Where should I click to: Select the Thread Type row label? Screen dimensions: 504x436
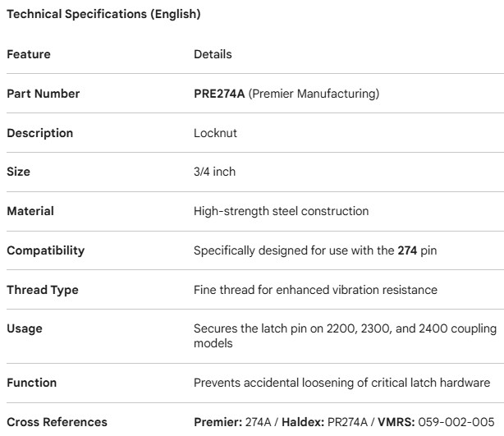[x=41, y=290]
